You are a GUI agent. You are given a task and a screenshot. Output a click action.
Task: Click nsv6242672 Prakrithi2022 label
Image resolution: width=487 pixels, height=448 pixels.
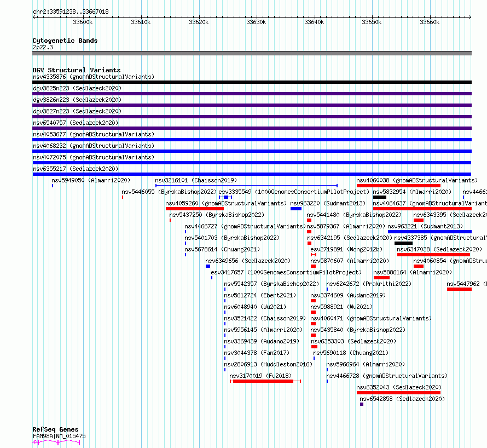point(369,284)
